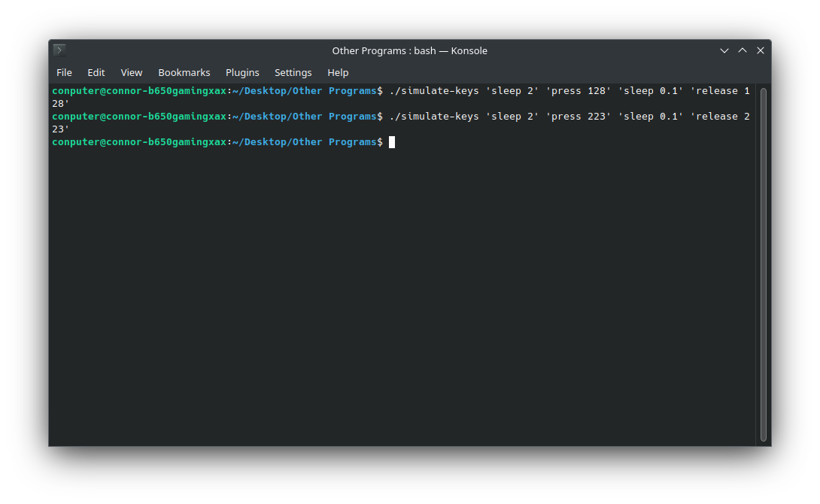Close the Konsole window
This screenshot has width=820, height=504.
pyautogui.click(x=761, y=50)
